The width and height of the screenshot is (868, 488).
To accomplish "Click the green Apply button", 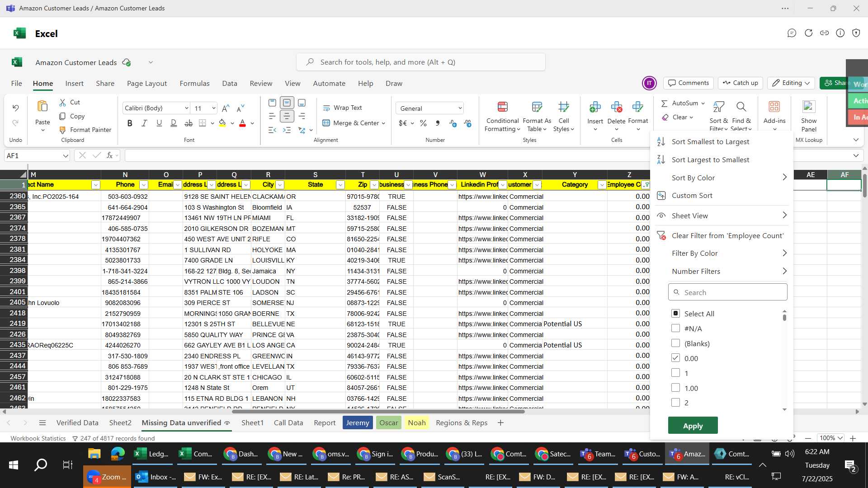I will pos(693,426).
